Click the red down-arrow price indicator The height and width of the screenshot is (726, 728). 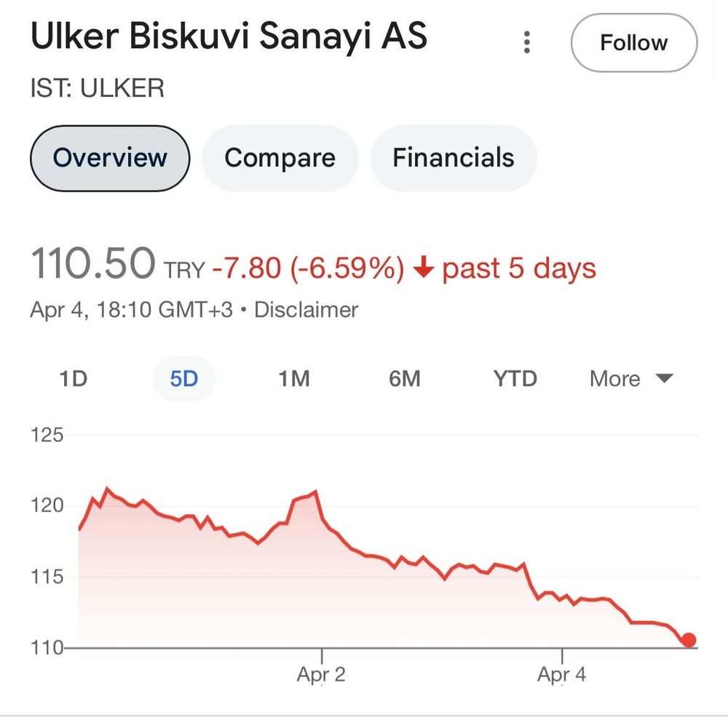[423, 267]
